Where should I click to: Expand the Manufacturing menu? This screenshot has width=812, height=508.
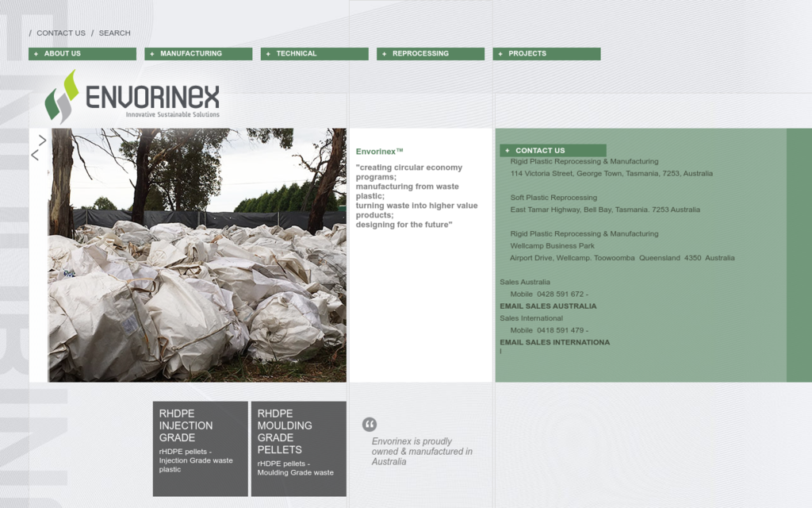pyautogui.click(x=198, y=53)
